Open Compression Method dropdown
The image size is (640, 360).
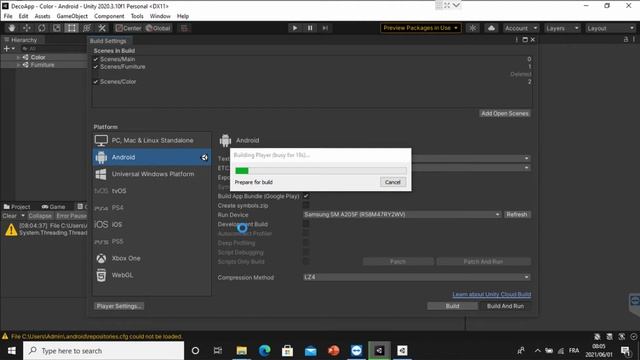[x=417, y=277]
